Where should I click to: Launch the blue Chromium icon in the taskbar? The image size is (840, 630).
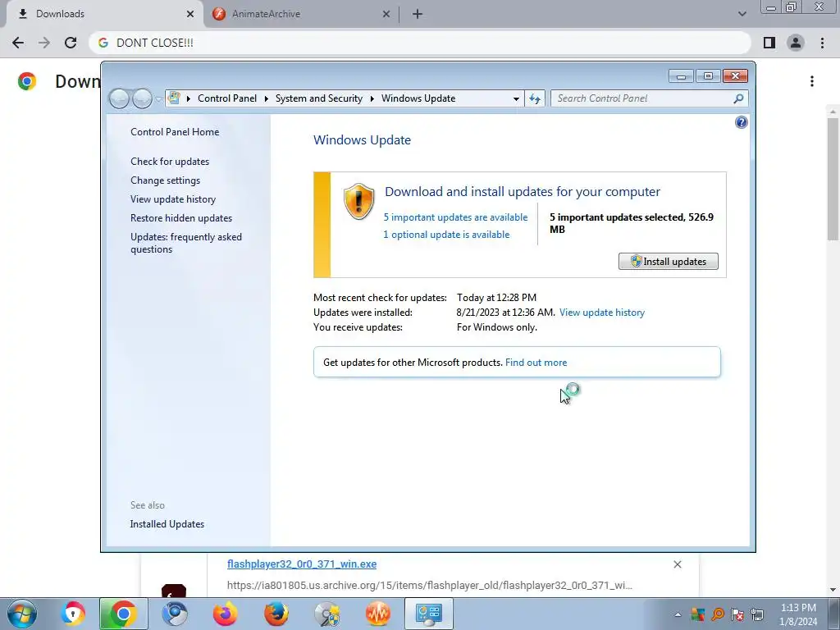click(x=175, y=614)
